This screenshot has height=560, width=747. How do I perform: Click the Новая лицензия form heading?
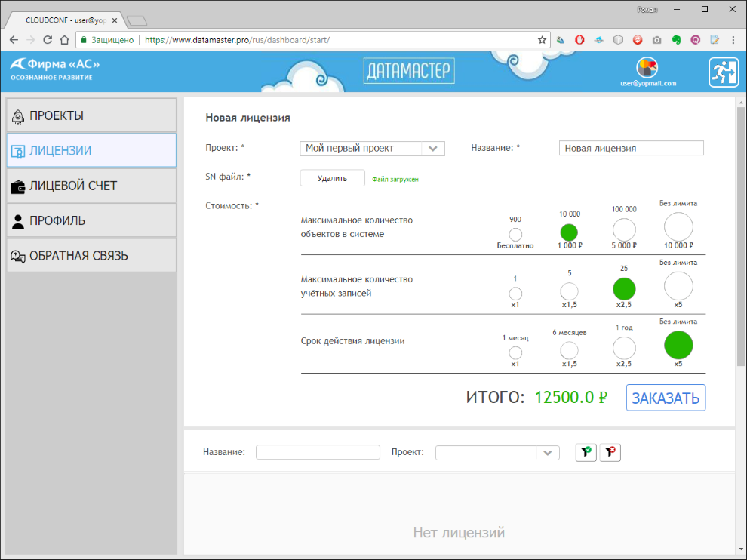pos(247,118)
